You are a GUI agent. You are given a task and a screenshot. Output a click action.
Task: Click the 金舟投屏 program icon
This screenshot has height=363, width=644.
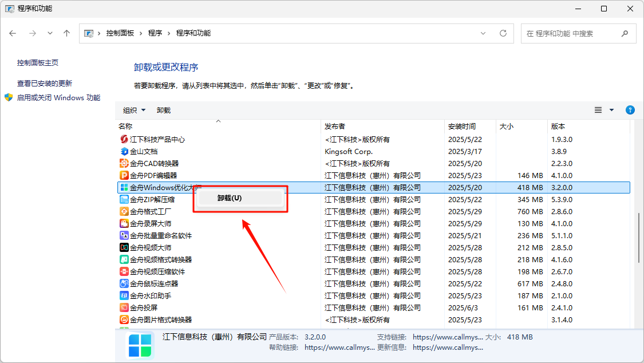click(124, 307)
